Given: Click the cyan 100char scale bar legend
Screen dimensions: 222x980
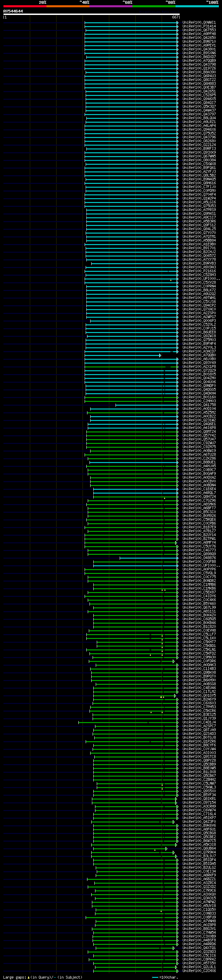Looking at the screenshot, I should point(165,977).
